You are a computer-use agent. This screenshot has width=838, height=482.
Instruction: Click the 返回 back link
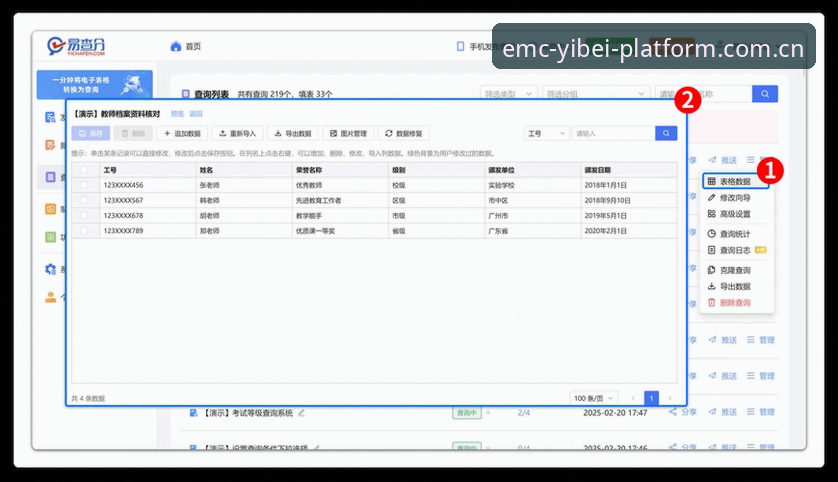pyautogui.click(x=196, y=114)
